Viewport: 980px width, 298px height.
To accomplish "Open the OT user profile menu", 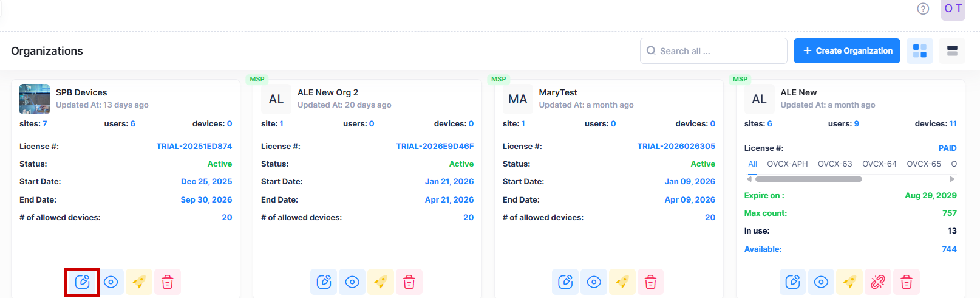I will pos(953,9).
